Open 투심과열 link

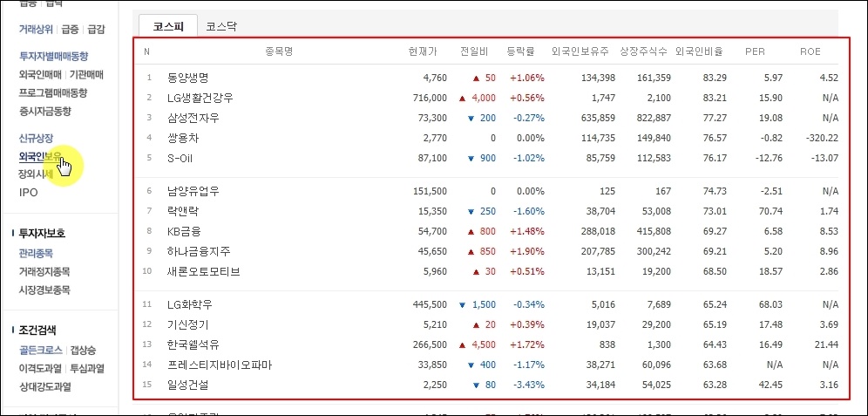point(87,368)
